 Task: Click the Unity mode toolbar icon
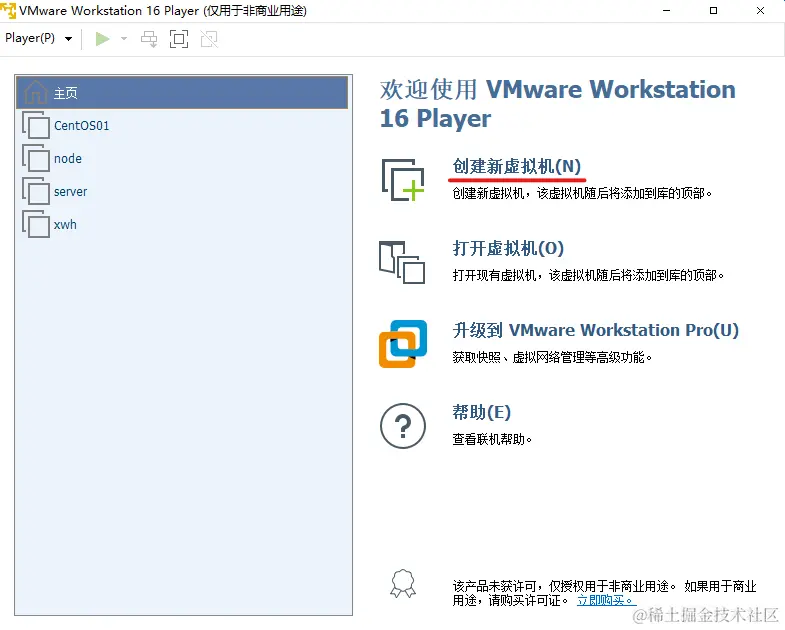point(209,39)
